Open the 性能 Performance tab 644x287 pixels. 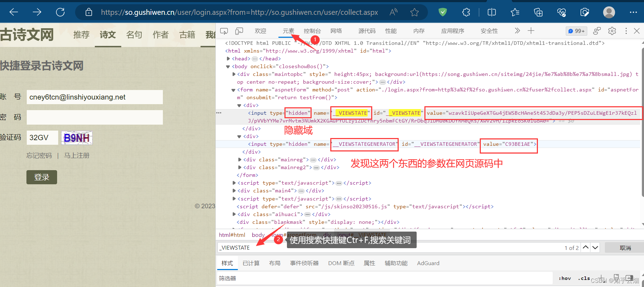[391, 31]
